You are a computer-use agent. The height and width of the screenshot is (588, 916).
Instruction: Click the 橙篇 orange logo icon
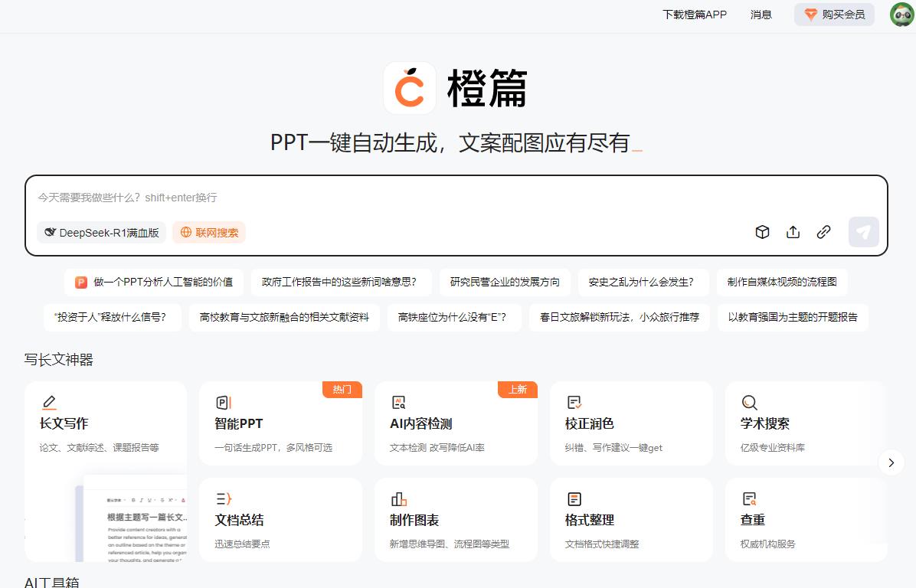410,88
